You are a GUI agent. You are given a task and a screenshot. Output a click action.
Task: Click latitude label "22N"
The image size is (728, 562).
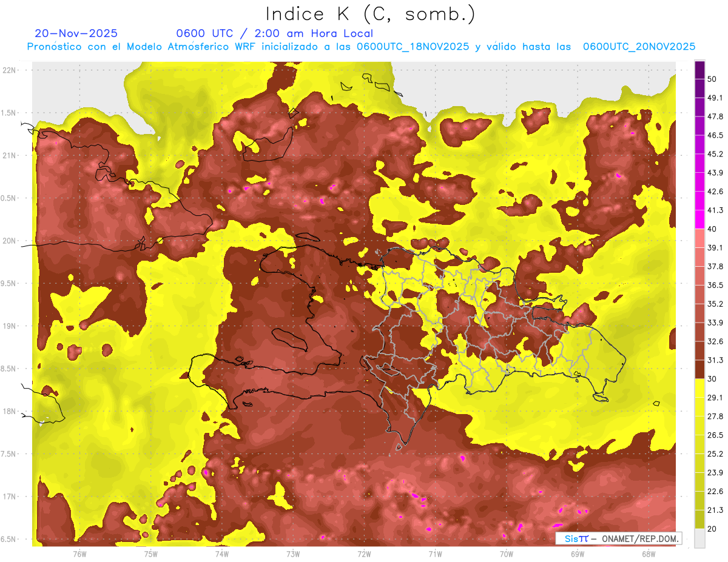[x=10, y=70]
